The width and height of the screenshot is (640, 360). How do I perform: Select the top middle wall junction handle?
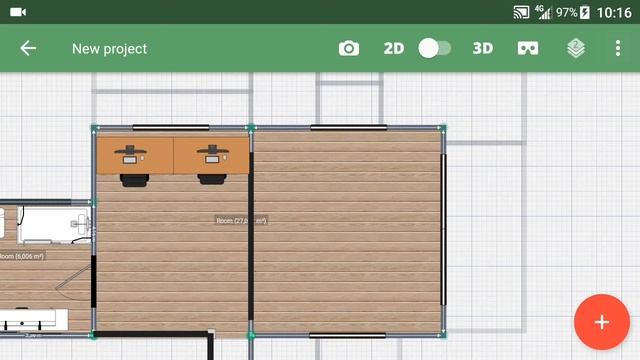tap(251, 128)
